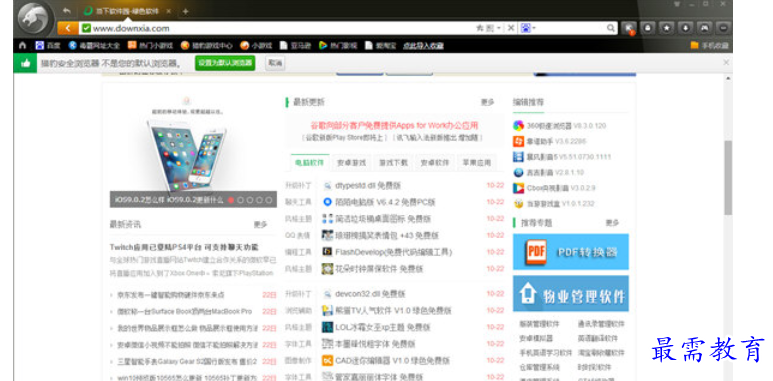The image size is (773, 381).
Task: Click the orange 靠谱助手 app icon
Action: (x=518, y=141)
